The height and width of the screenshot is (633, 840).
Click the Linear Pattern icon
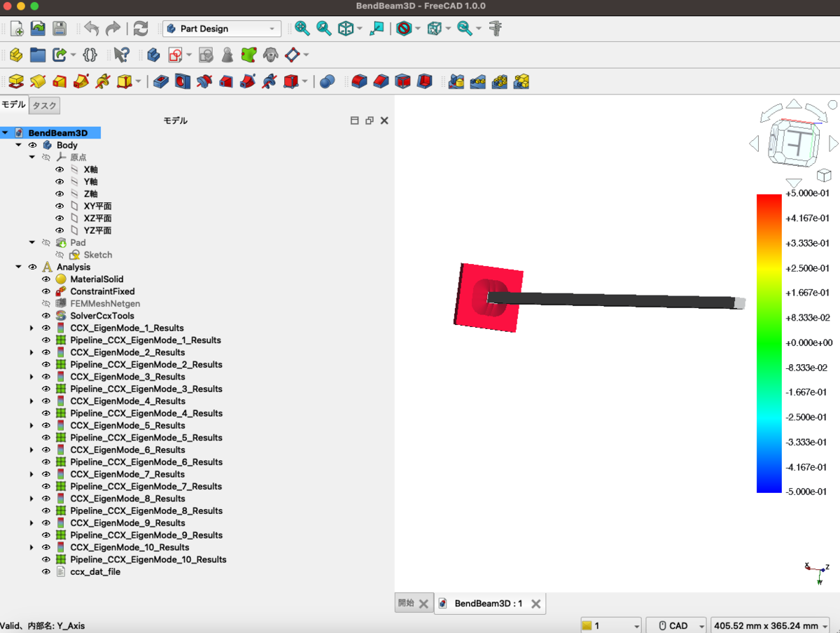[478, 81]
